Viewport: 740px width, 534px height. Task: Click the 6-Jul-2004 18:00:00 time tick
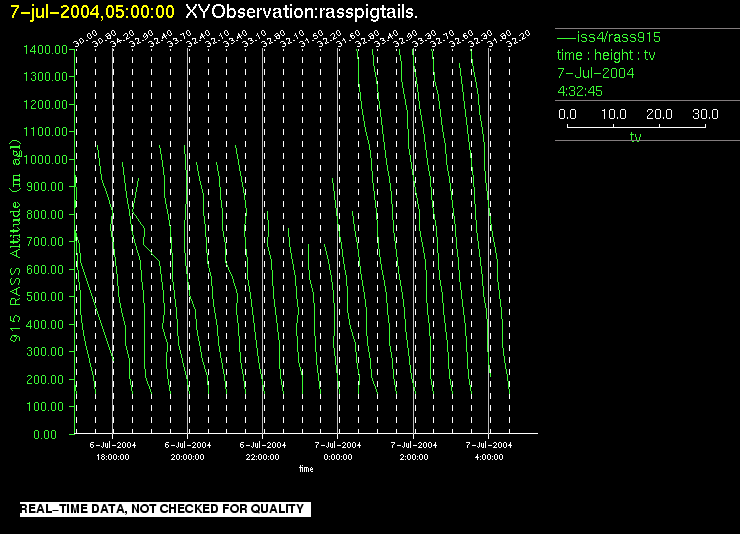(112, 450)
